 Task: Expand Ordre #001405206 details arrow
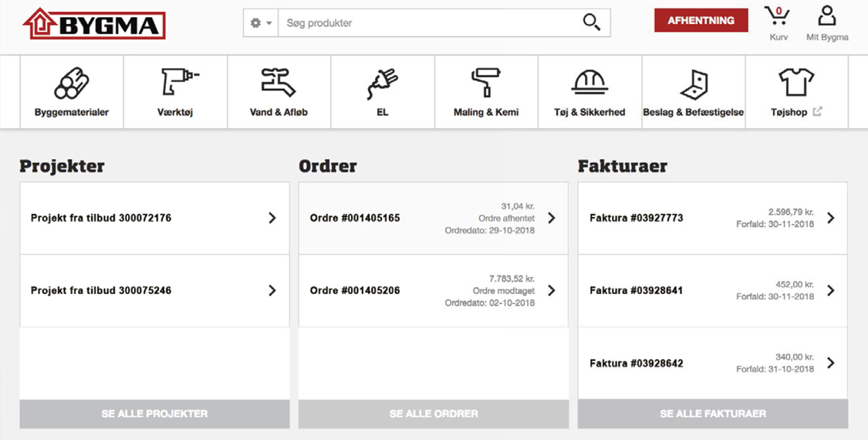551,291
